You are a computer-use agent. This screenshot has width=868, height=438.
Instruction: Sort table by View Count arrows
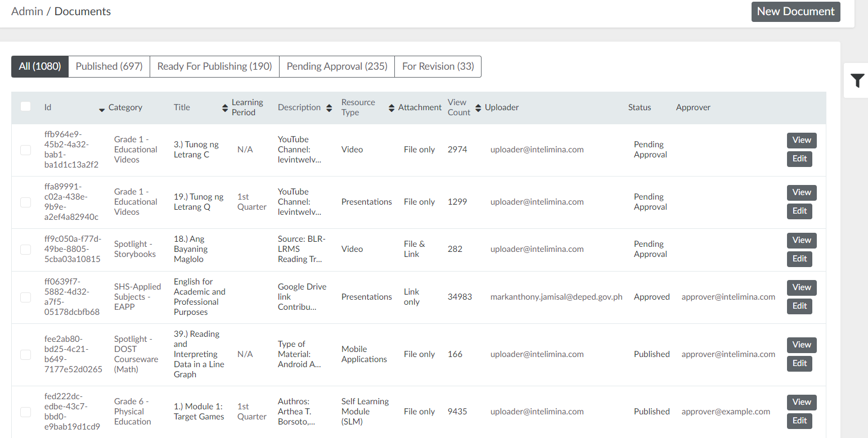pyautogui.click(x=479, y=108)
